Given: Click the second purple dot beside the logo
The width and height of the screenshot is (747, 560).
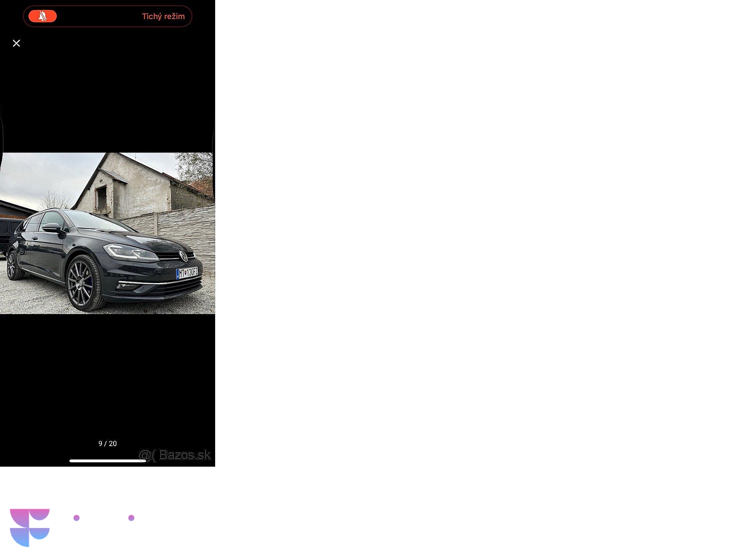Looking at the screenshot, I should (x=132, y=518).
